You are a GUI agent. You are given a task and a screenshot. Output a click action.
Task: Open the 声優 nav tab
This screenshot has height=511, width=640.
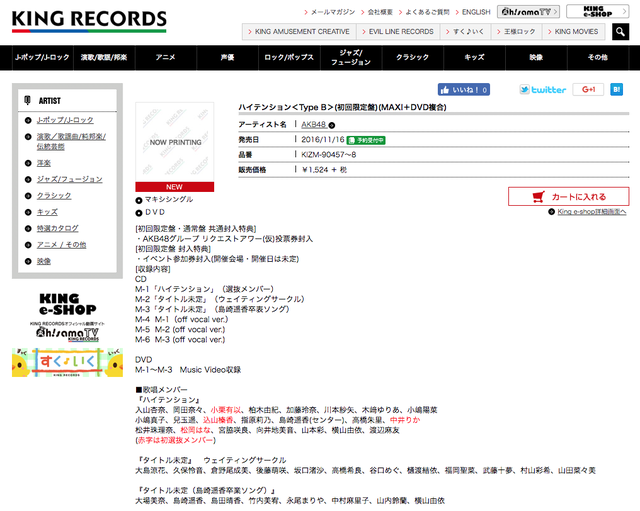click(x=227, y=58)
